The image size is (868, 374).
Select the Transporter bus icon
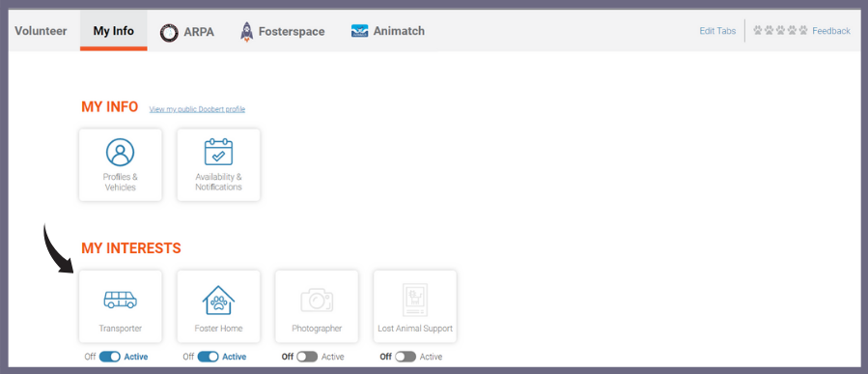(120, 300)
